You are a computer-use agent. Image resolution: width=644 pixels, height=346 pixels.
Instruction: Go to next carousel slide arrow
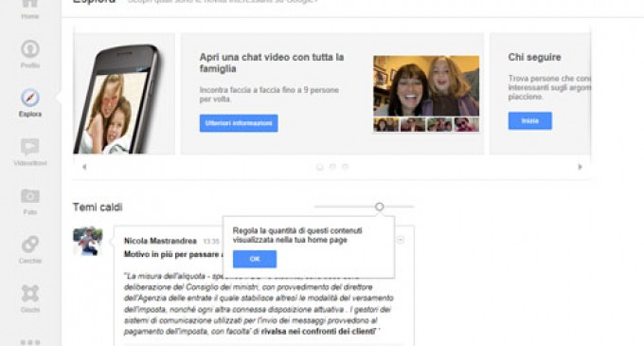(580, 167)
